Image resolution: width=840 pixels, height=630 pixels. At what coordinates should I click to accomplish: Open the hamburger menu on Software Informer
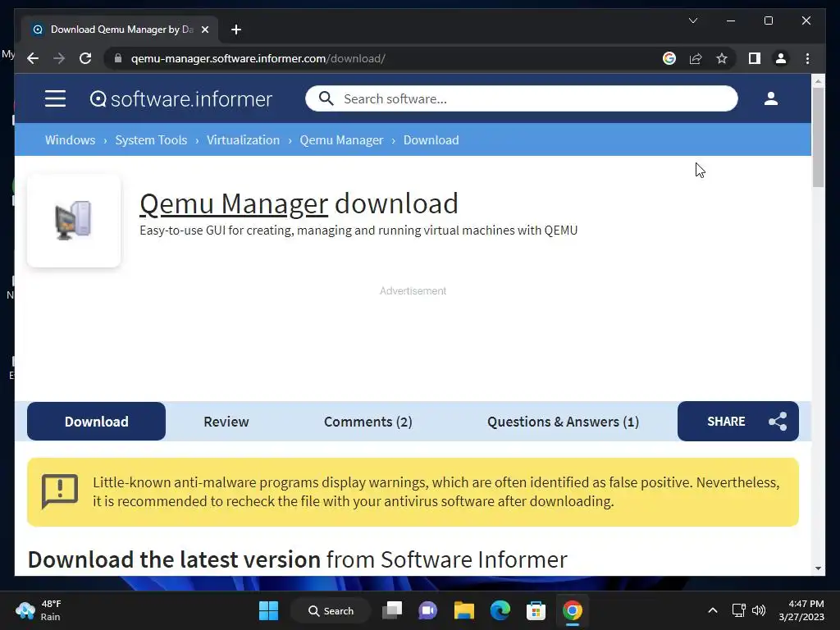[55, 98]
